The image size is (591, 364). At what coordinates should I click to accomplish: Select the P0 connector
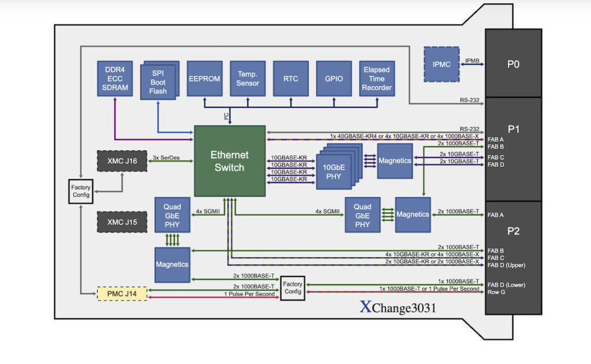click(513, 63)
